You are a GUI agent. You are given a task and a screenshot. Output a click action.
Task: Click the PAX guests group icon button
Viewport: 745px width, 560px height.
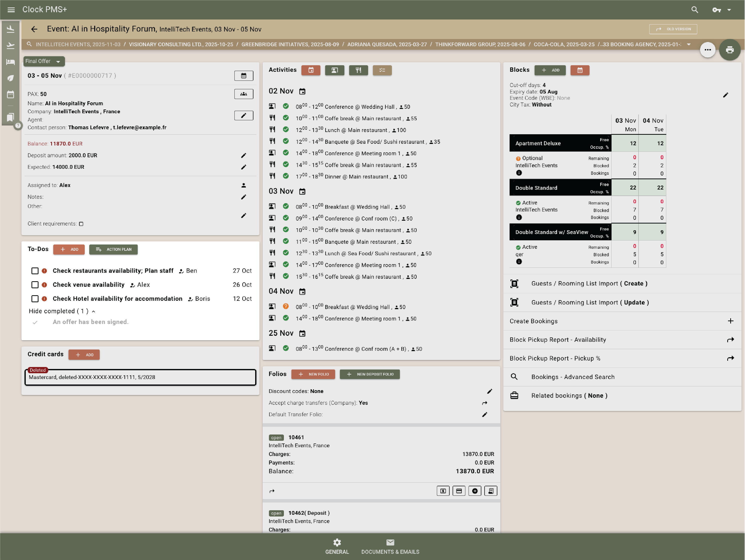243,94
